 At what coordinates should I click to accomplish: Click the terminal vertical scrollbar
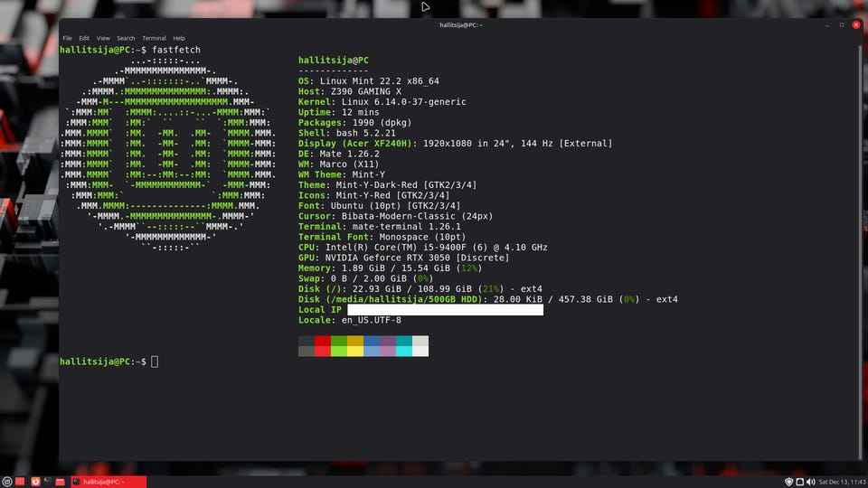pyautogui.click(x=860, y=252)
